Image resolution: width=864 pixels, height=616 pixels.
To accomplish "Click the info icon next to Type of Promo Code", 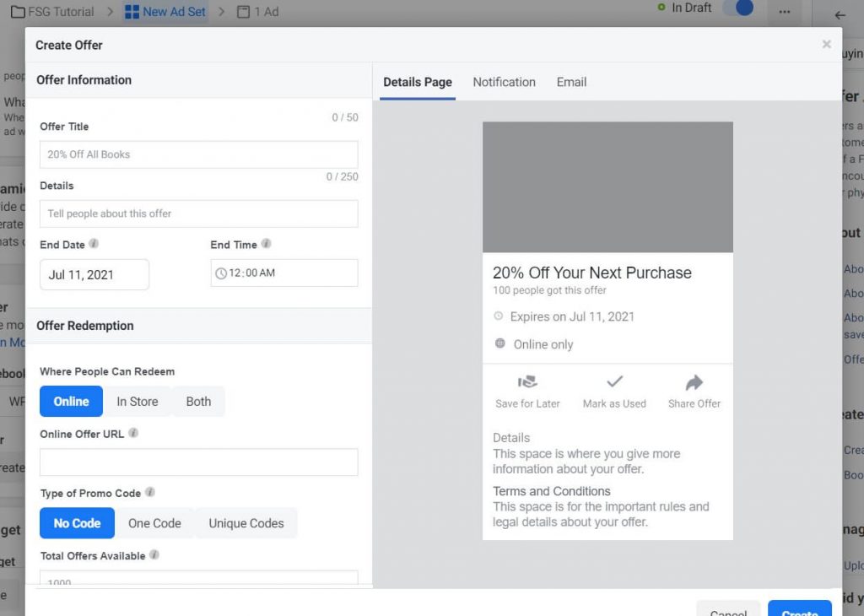I will click(150, 492).
